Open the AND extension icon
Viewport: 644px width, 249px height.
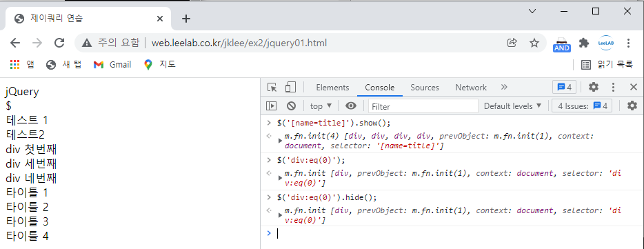[562, 44]
